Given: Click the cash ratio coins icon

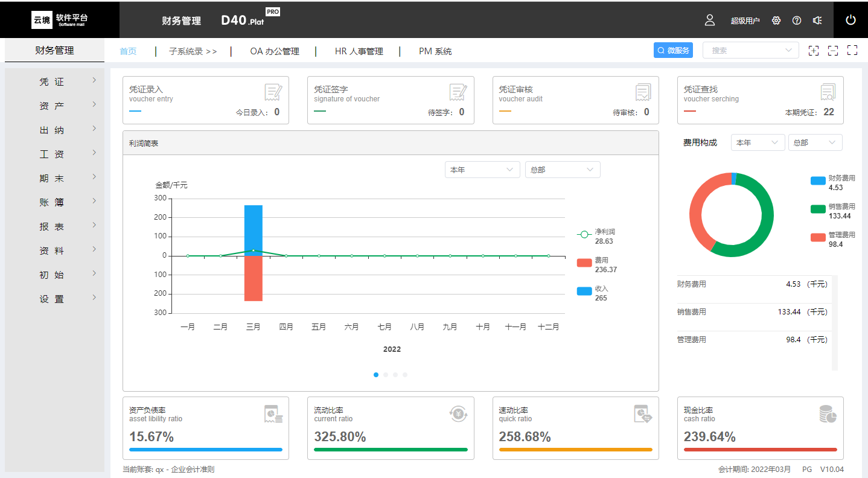Looking at the screenshot, I should tap(828, 414).
